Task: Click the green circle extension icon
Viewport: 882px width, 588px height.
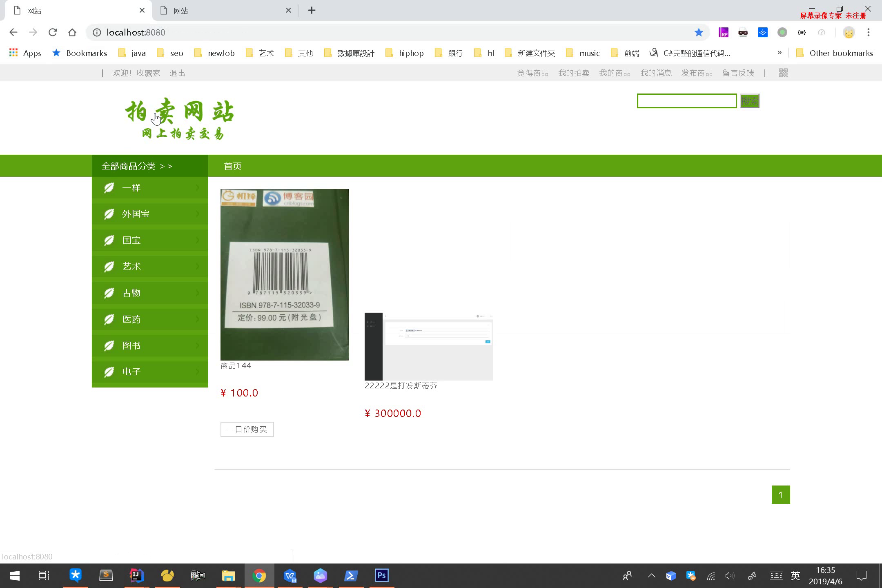Action: pos(782,32)
